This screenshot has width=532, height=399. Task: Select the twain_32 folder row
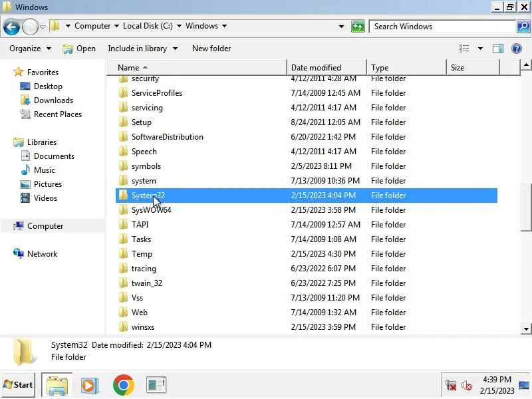(307, 283)
